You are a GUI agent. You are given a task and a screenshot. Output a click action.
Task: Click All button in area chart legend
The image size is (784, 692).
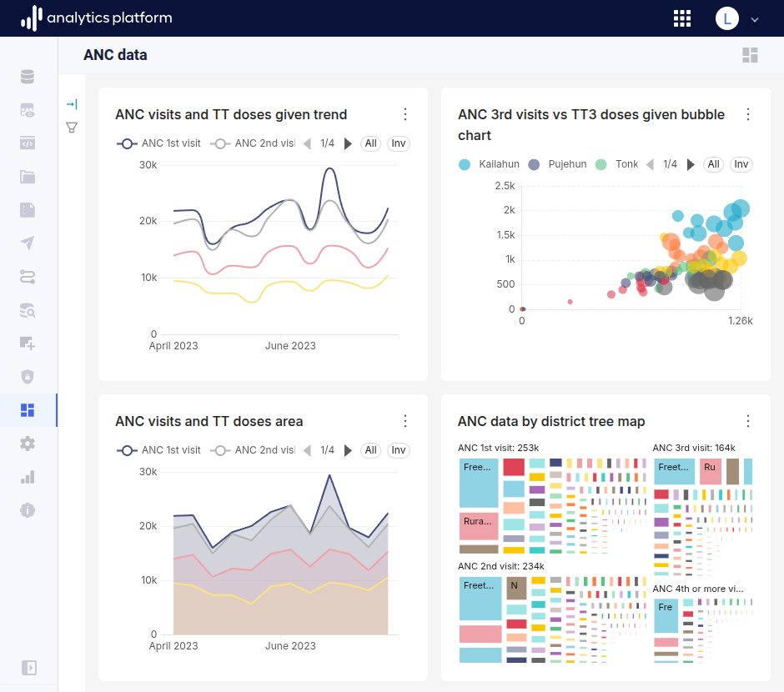(370, 450)
